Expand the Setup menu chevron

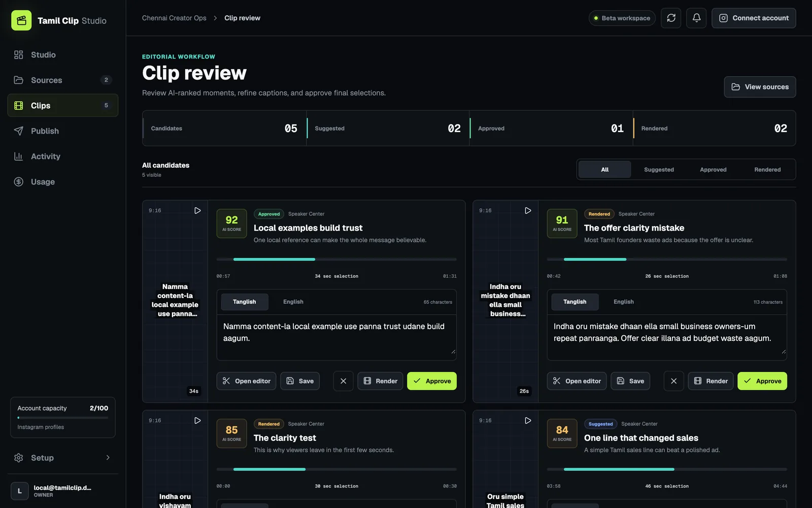(x=108, y=458)
